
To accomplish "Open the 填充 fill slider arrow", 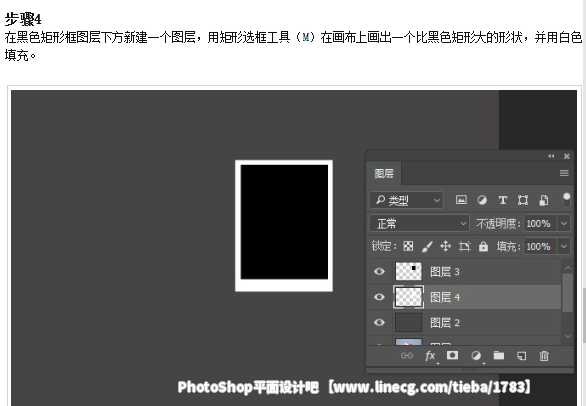I will pyautogui.click(x=564, y=246).
